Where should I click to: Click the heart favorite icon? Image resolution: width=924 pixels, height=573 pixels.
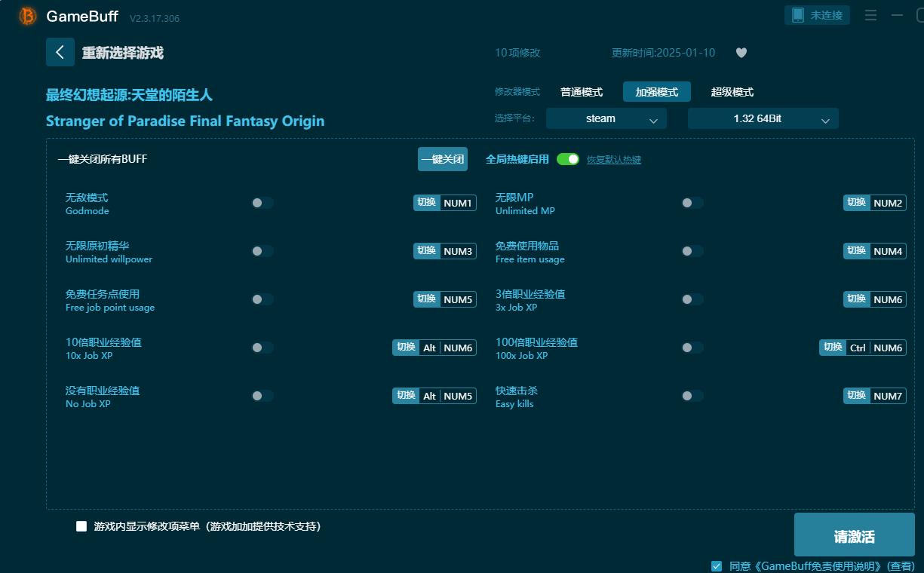[x=741, y=53]
